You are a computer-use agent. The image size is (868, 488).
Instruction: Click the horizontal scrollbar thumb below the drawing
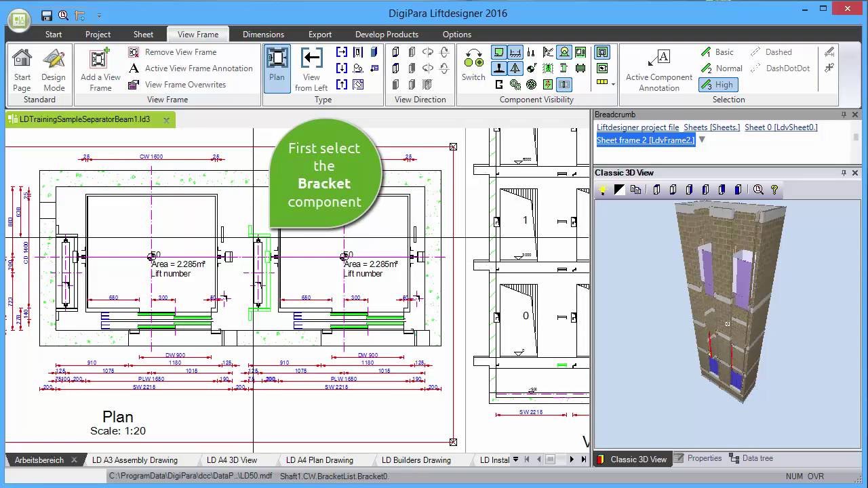551,460
